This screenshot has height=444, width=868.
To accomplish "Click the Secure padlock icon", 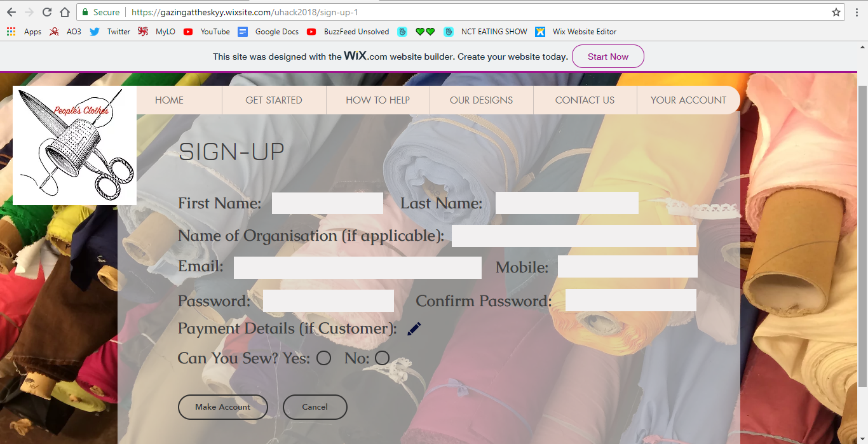I will click(85, 12).
